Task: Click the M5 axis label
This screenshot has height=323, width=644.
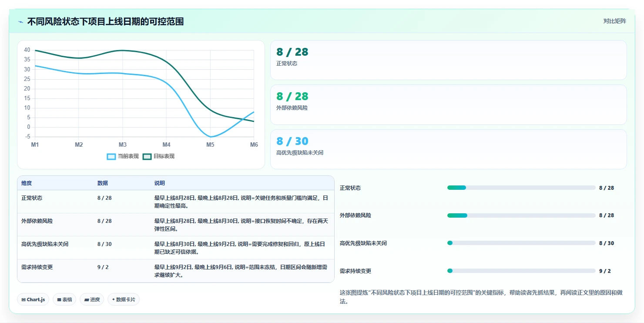Action: (210, 145)
